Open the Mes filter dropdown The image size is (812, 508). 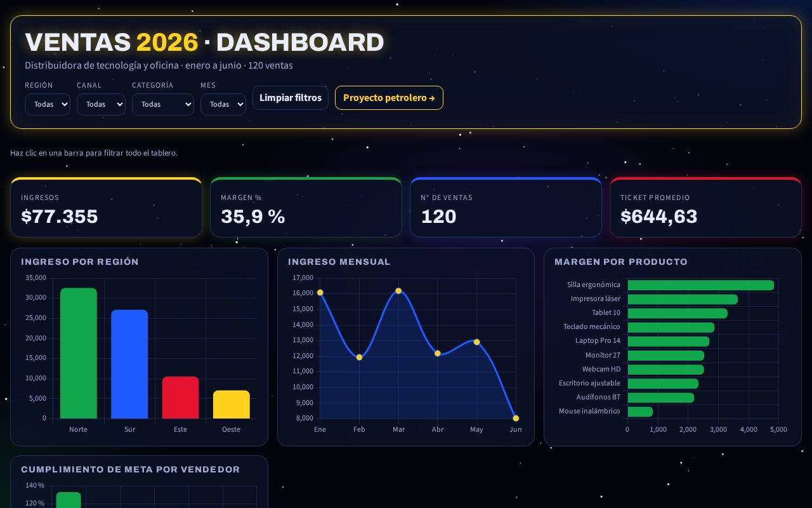tap(223, 104)
